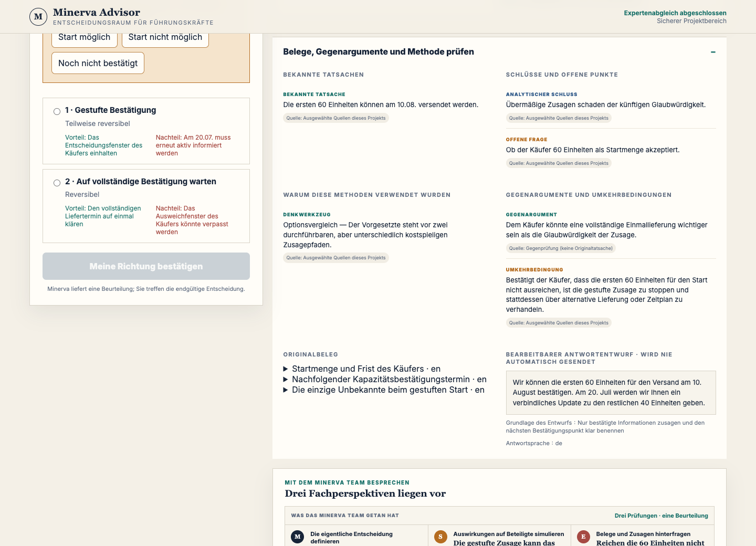Click the Die ersten 60 Einheiten fact text

click(381, 104)
